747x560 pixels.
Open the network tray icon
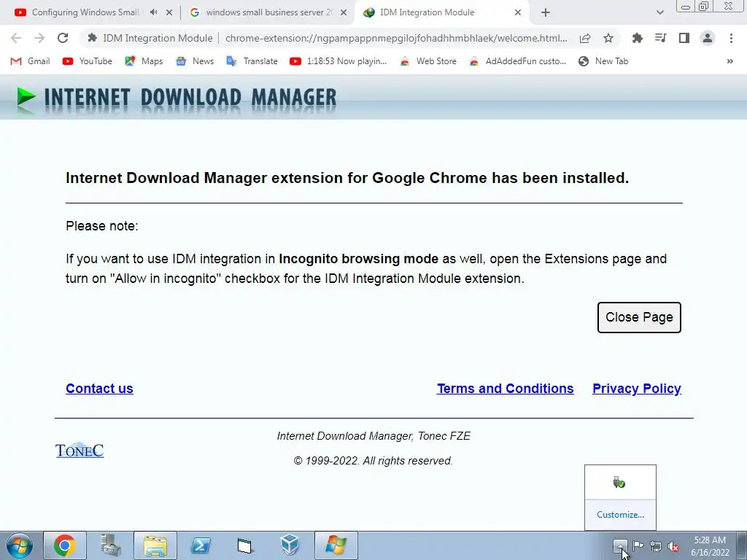[x=656, y=546]
